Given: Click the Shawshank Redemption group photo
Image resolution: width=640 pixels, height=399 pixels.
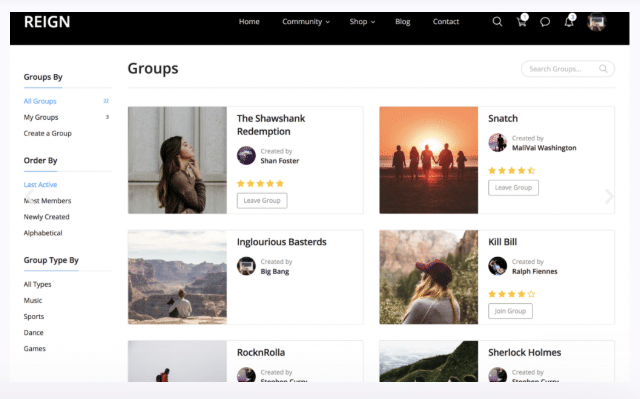Looking at the screenshot, I should (177, 160).
